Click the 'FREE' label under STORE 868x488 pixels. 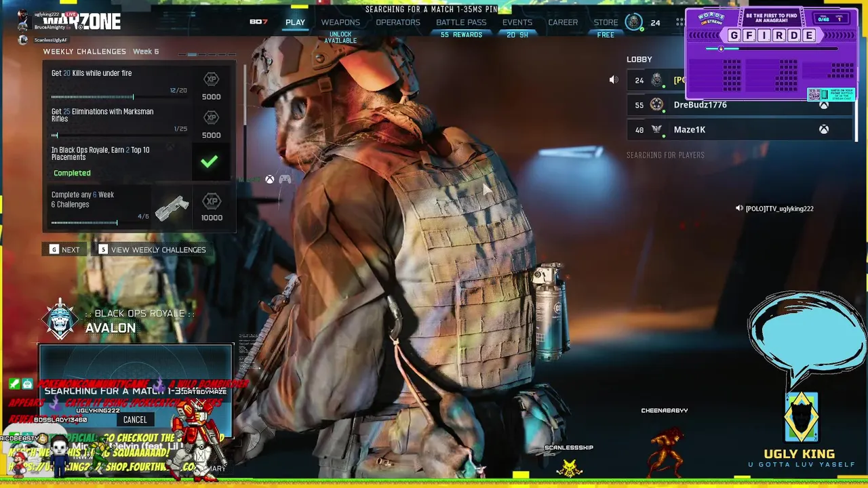606,35
